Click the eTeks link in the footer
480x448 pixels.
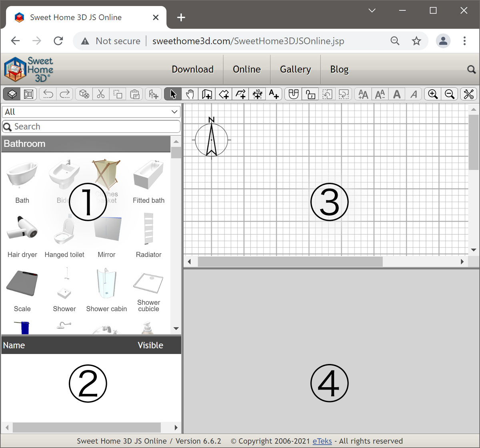322,441
